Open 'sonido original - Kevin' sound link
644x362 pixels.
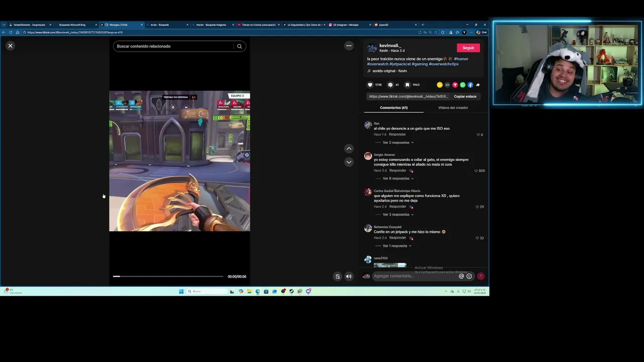(x=389, y=71)
